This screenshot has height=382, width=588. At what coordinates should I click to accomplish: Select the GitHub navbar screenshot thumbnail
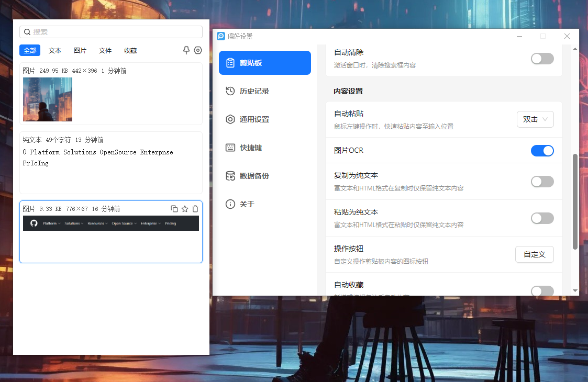click(111, 223)
